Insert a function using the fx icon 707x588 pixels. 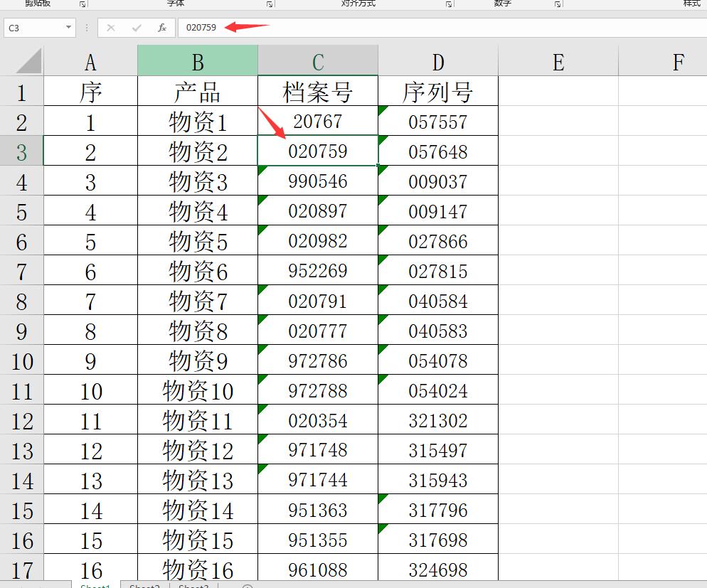click(162, 28)
